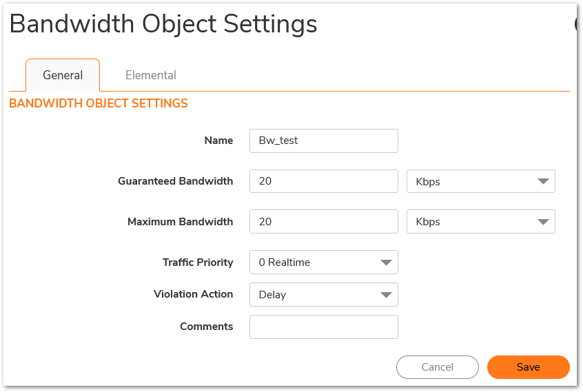Open the Kbps unit selector for Maximum Bandwidth
Image resolution: width=583 pixels, height=392 pixels.
(481, 222)
